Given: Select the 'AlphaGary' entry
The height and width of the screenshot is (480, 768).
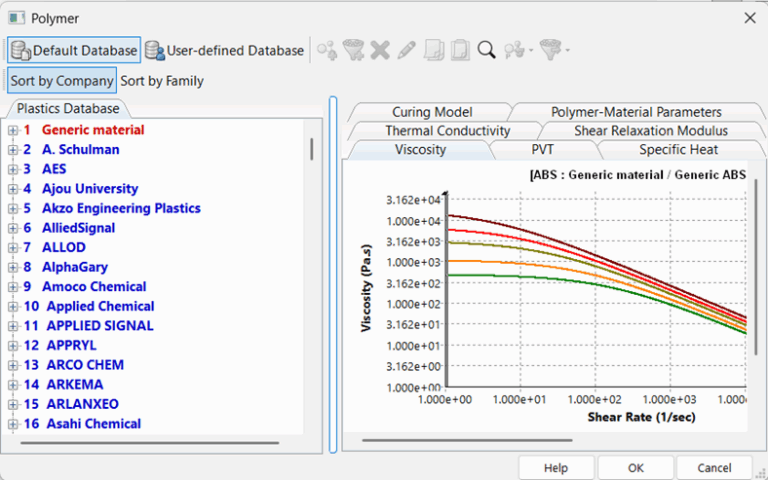Looking at the screenshot, I should point(75,267).
